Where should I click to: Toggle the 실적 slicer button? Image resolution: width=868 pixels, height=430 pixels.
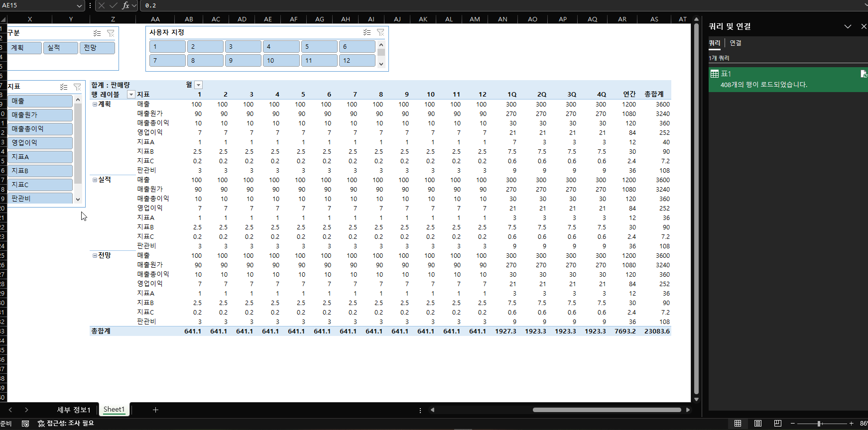point(60,48)
